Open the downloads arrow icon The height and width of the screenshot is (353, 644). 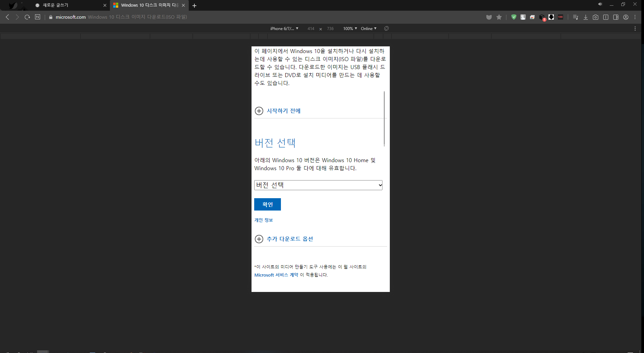click(586, 17)
